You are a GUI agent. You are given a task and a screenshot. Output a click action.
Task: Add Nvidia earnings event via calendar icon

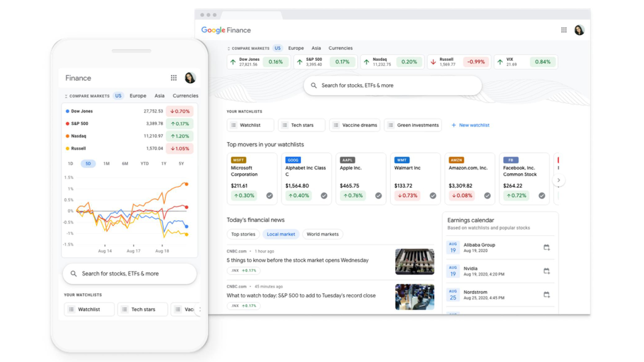[x=547, y=271]
